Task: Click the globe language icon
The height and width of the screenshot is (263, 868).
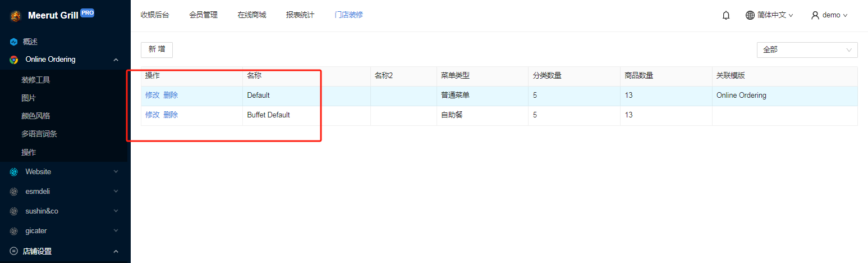Action: coord(750,15)
